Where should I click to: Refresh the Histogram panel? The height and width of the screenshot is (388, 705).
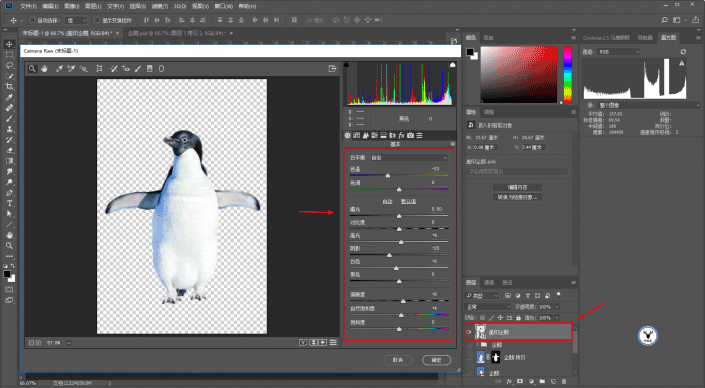683,52
